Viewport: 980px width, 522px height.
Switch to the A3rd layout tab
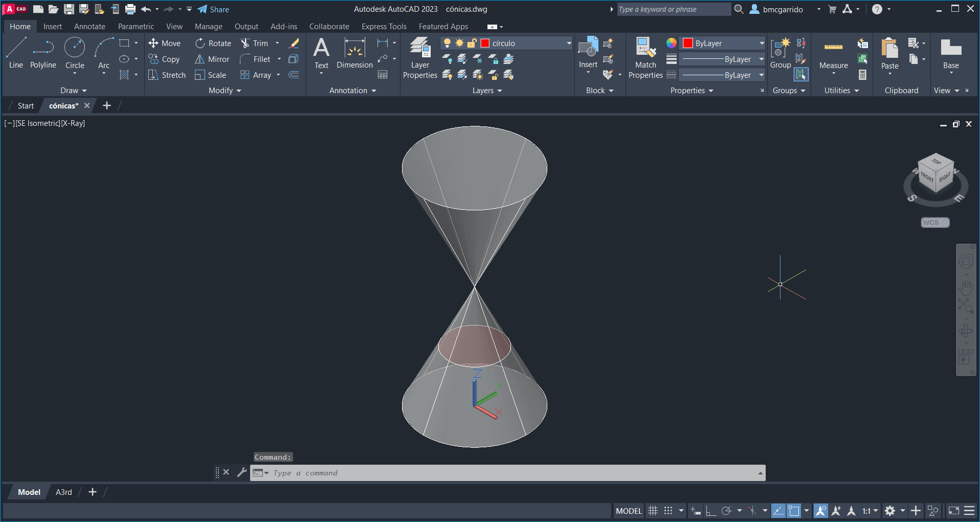(x=64, y=492)
